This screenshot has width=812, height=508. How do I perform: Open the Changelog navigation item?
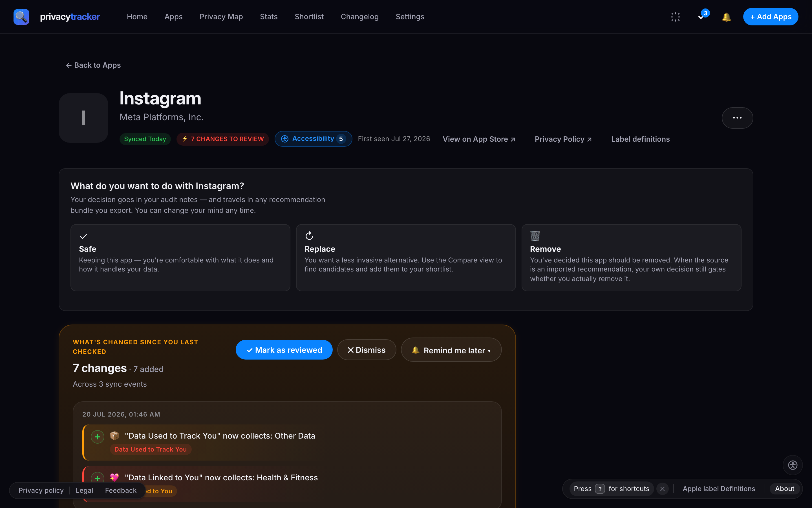360,17
